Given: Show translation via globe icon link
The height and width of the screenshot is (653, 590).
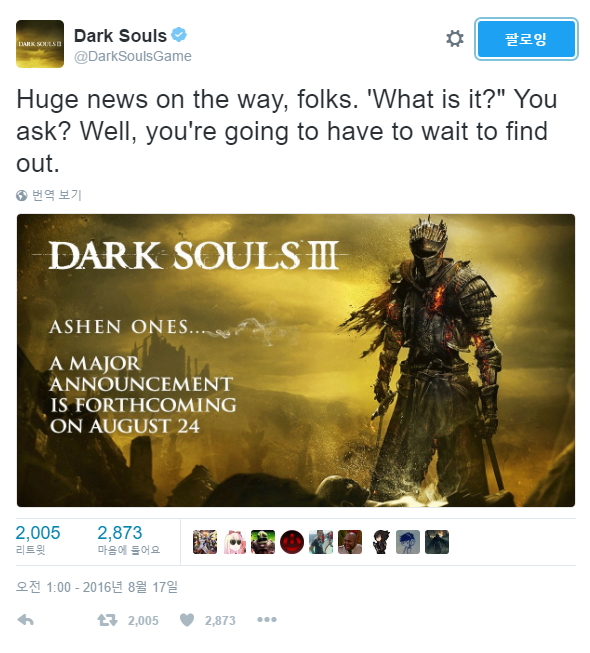Looking at the screenshot, I should (49, 195).
